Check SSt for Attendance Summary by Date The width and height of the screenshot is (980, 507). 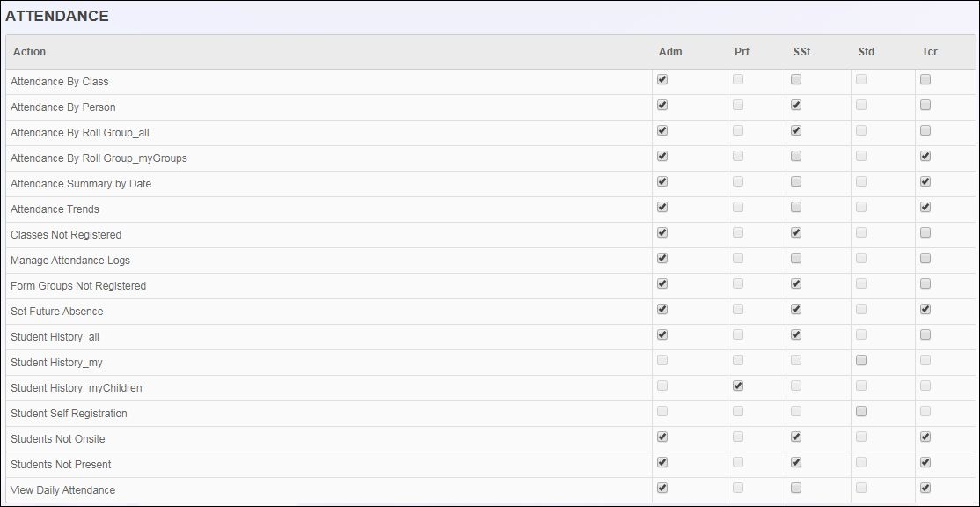(x=795, y=181)
